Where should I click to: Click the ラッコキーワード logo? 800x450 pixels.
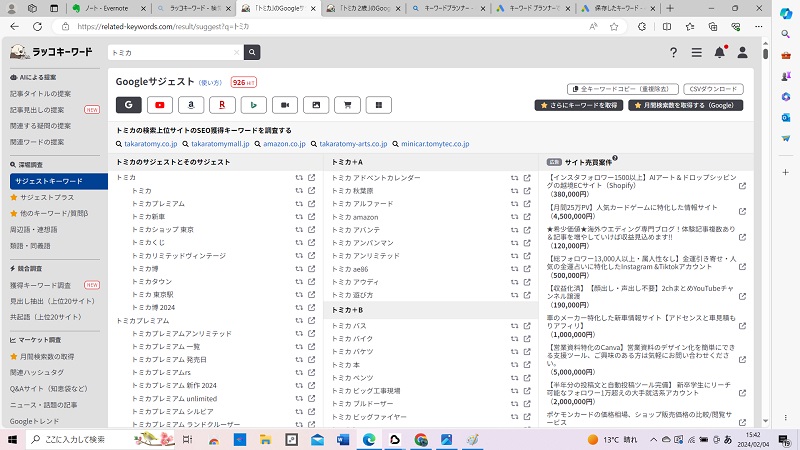(52, 52)
